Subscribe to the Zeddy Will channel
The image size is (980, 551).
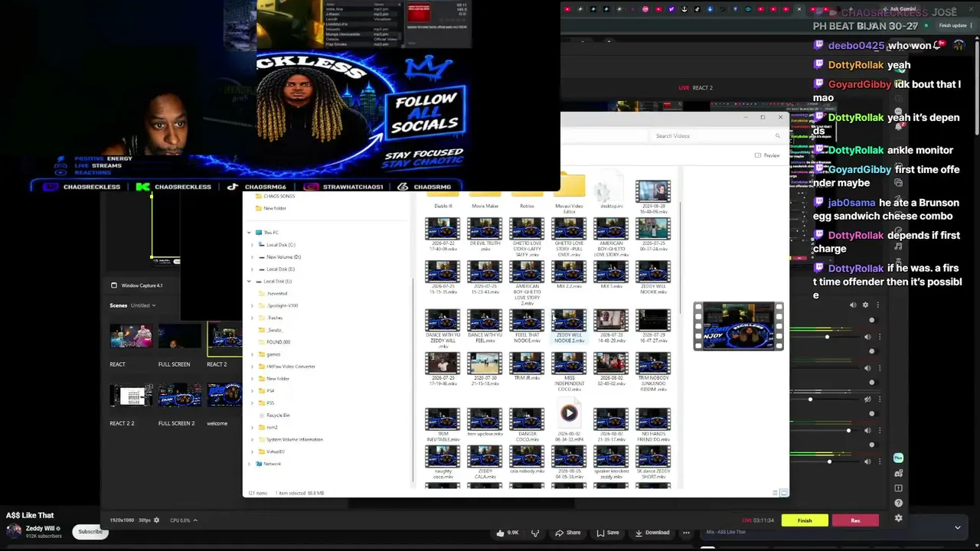(x=90, y=532)
